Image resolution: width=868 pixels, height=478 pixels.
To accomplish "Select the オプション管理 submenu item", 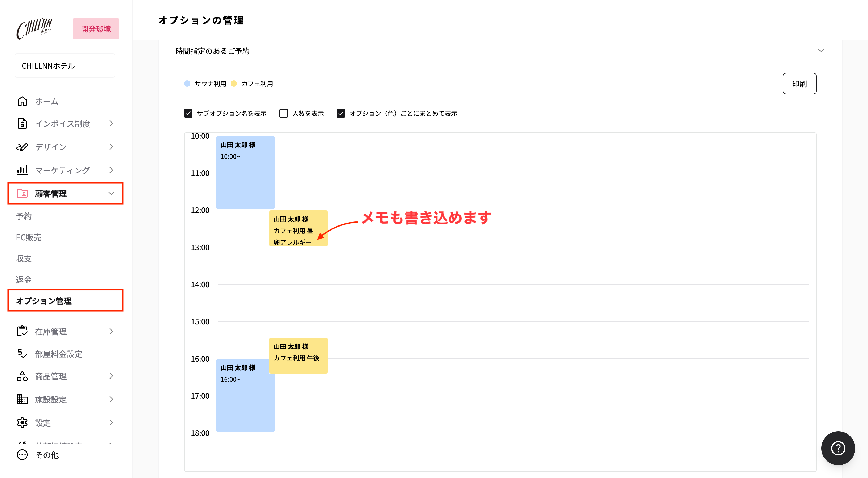I will click(65, 300).
